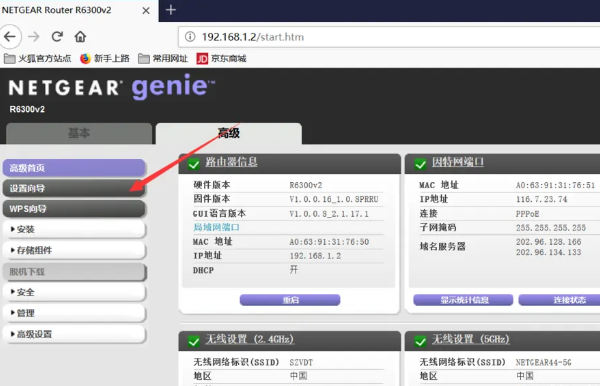Click the 连接状态 button
600x386 pixels.
(x=559, y=300)
